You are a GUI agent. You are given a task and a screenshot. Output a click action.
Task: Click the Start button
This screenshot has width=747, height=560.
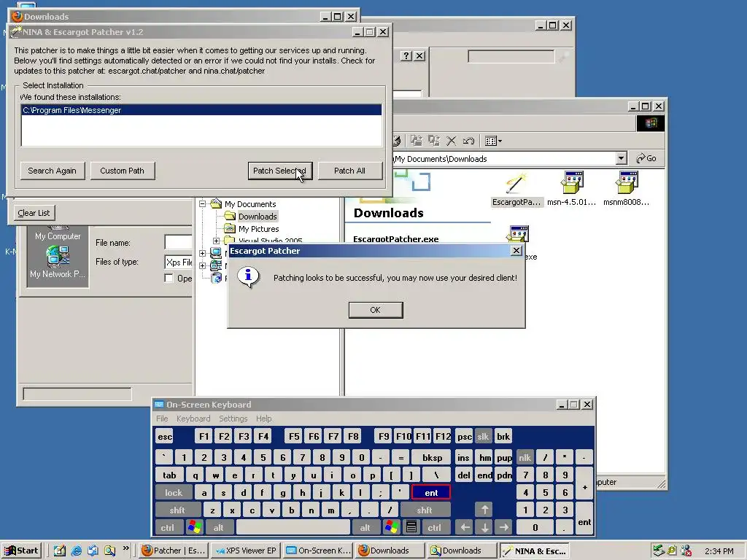click(21, 551)
